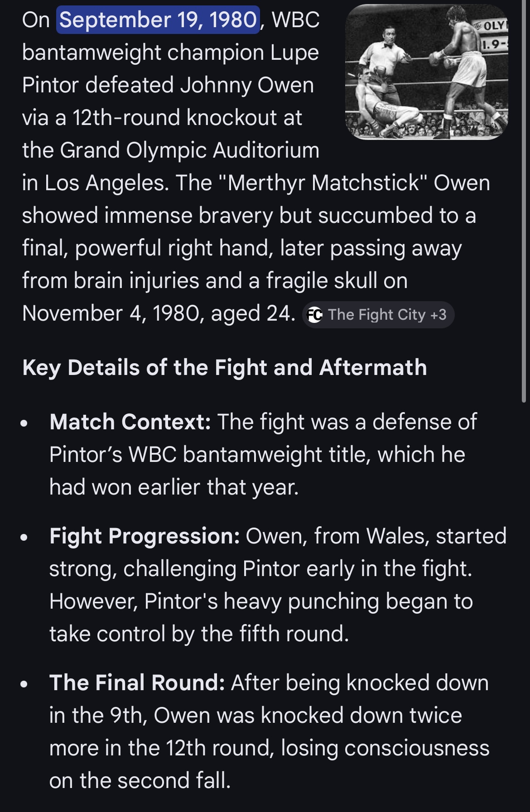Click the Key Details of the Fight heading
Viewport: 530px width, 812px height.
click(225, 367)
